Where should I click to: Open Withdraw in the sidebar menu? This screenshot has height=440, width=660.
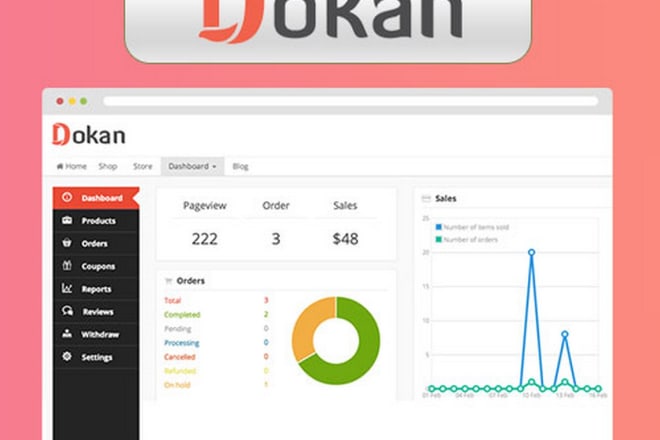[x=96, y=334]
